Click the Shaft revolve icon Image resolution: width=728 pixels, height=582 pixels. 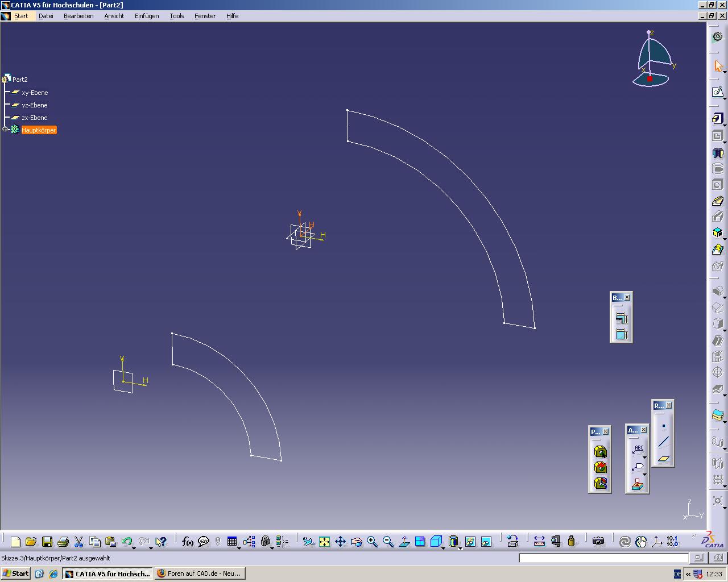tap(718, 152)
